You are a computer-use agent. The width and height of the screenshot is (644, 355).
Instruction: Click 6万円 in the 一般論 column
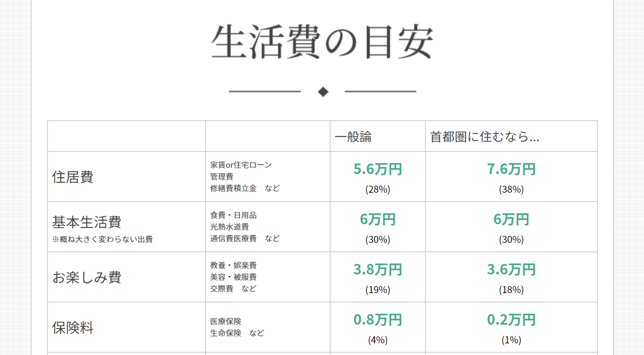[x=378, y=219]
